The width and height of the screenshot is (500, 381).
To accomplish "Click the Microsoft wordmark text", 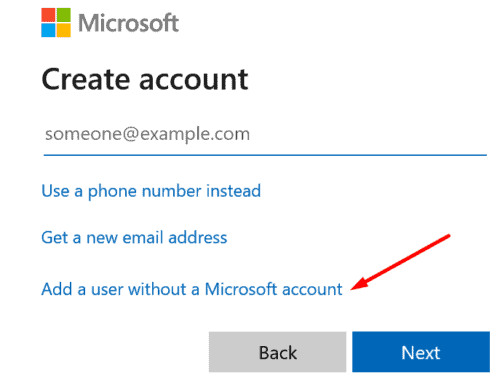I will [x=128, y=23].
